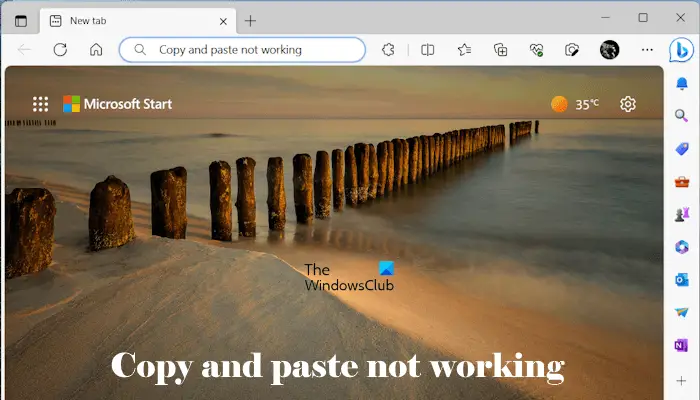Open Browser essentials heart icon

[x=536, y=50]
